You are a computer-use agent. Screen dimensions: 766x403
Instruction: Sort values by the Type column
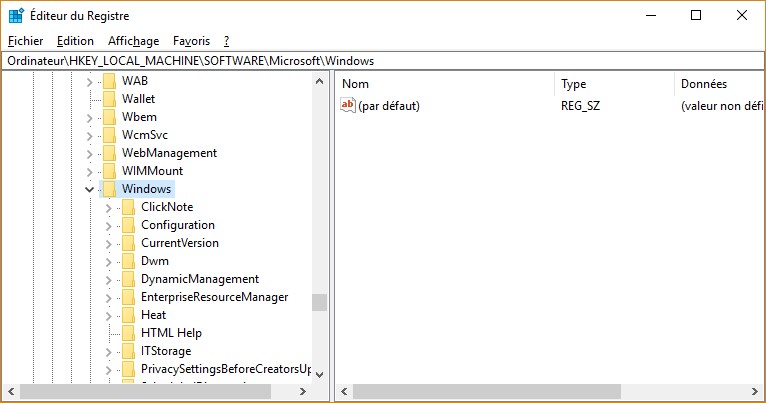(615, 84)
